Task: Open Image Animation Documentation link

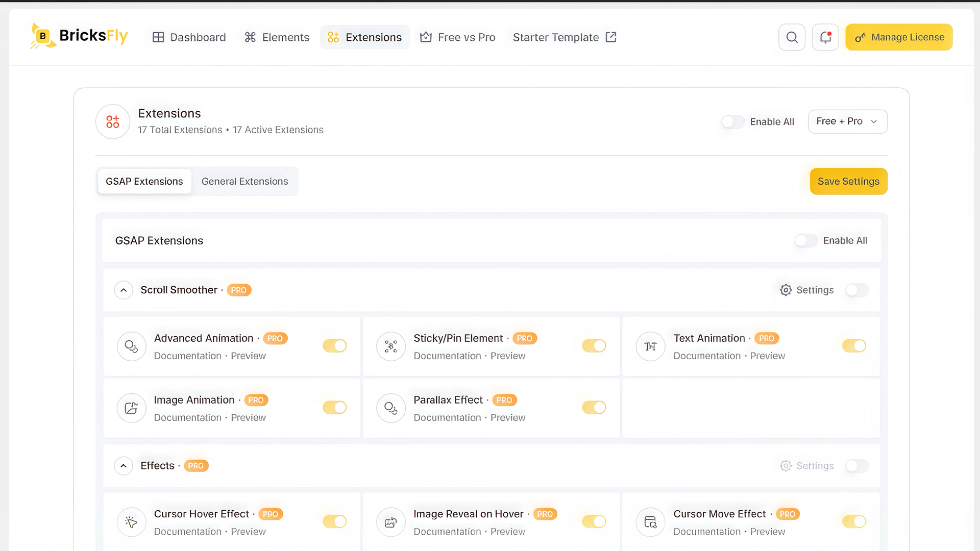Action: [x=188, y=417]
